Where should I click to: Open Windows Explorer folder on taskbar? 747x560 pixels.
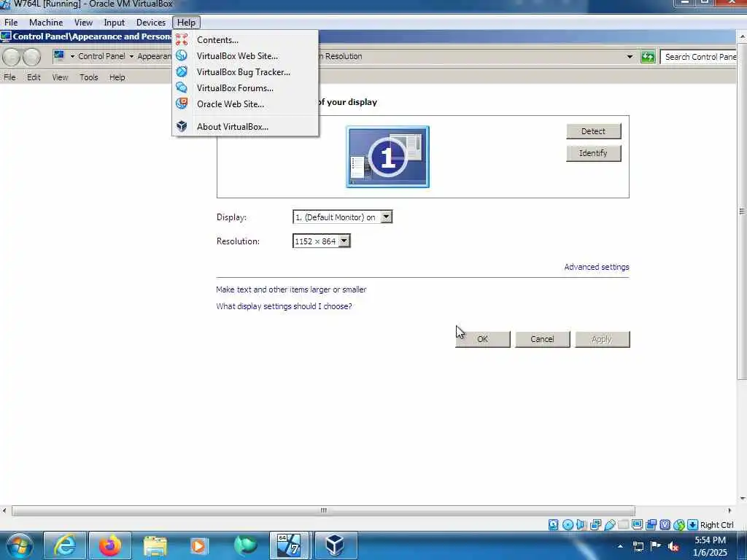(x=155, y=545)
